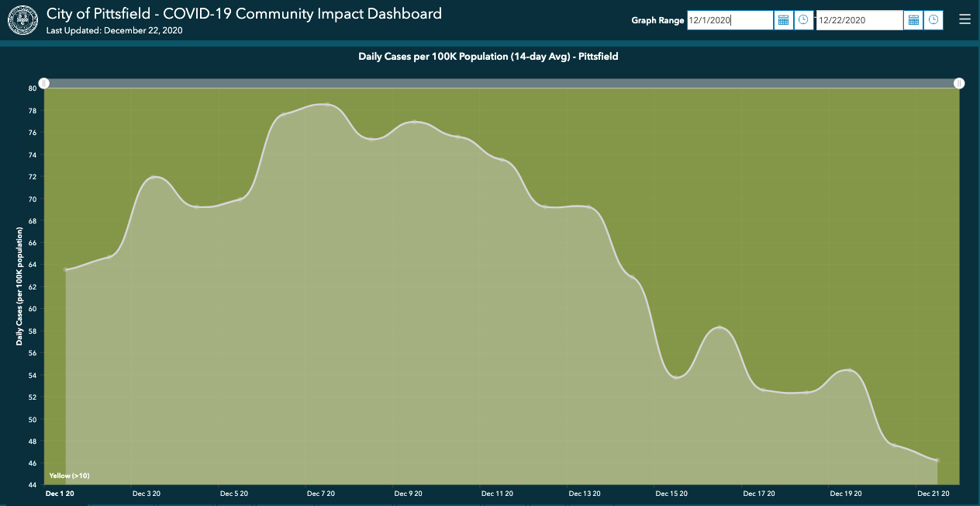
Task: Click the Yellow (>10) threshold label
Action: click(x=70, y=475)
